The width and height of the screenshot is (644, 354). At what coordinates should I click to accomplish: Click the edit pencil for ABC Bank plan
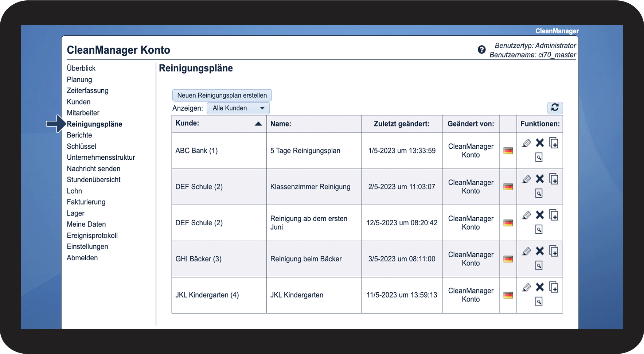(526, 143)
